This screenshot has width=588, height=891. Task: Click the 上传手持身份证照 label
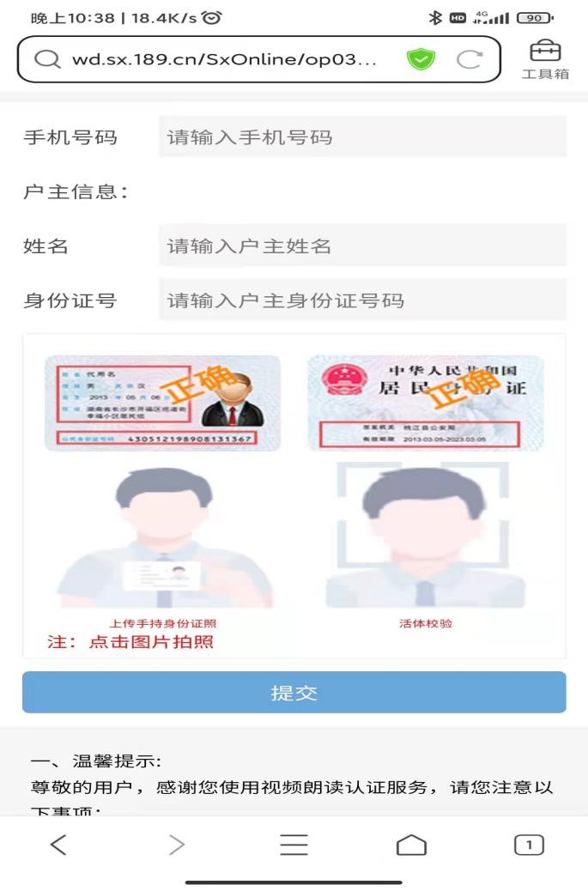coord(163,623)
